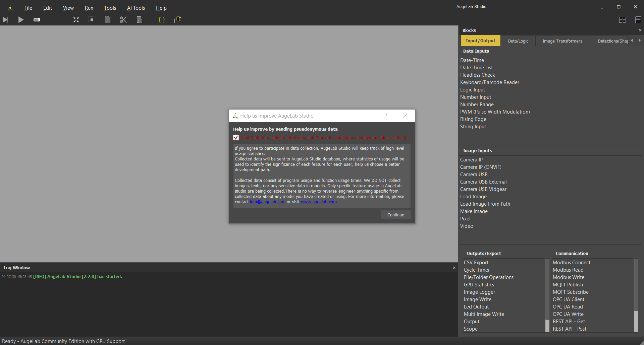Click the yellow curly braces icon

point(162,20)
